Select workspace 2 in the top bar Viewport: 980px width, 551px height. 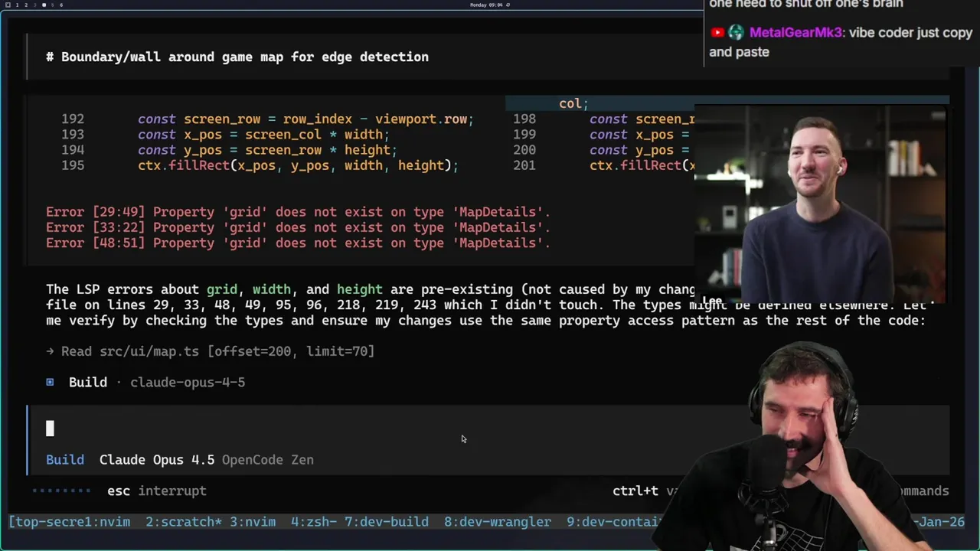point(25,5)
